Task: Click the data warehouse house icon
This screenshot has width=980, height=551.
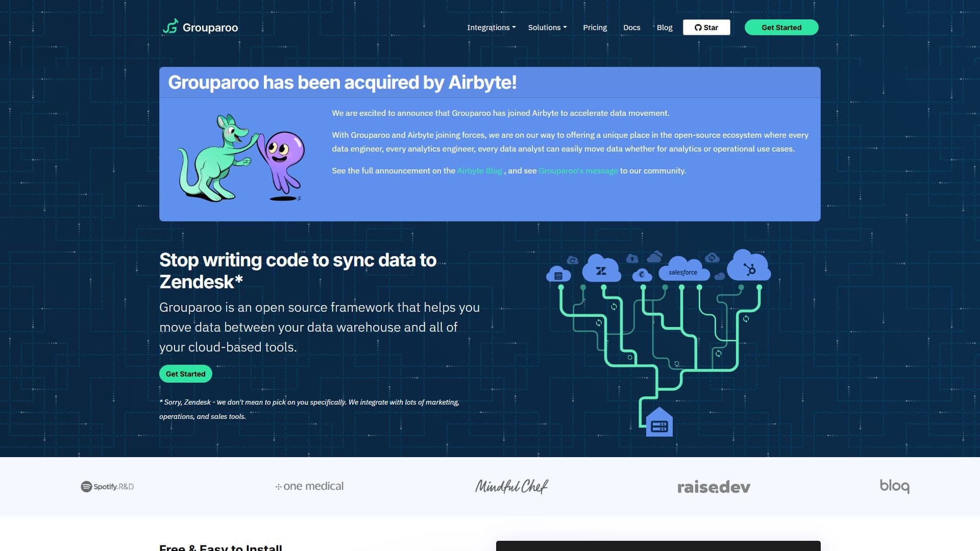Action: click(x=659, y=422)
